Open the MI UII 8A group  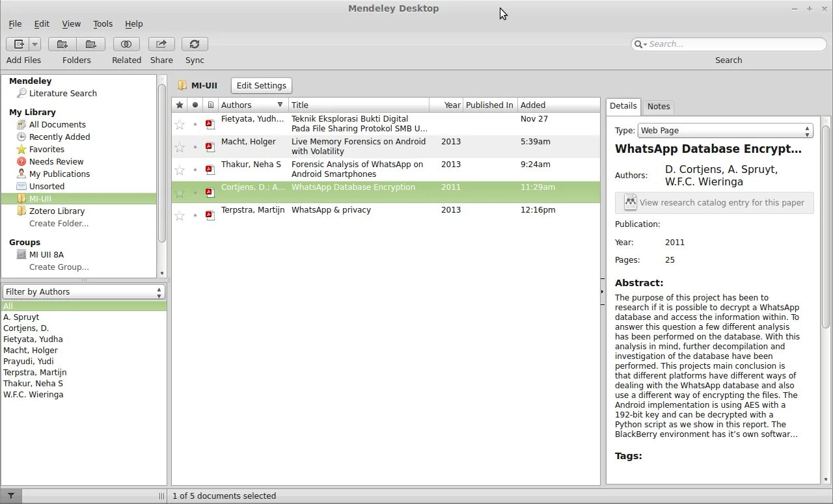(x=46, y=254)
